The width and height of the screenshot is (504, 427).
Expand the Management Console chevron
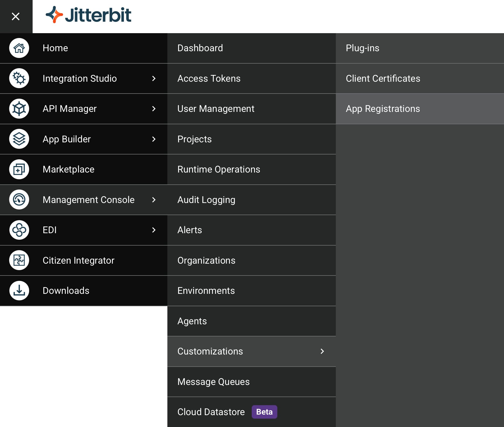coord(154,200)
